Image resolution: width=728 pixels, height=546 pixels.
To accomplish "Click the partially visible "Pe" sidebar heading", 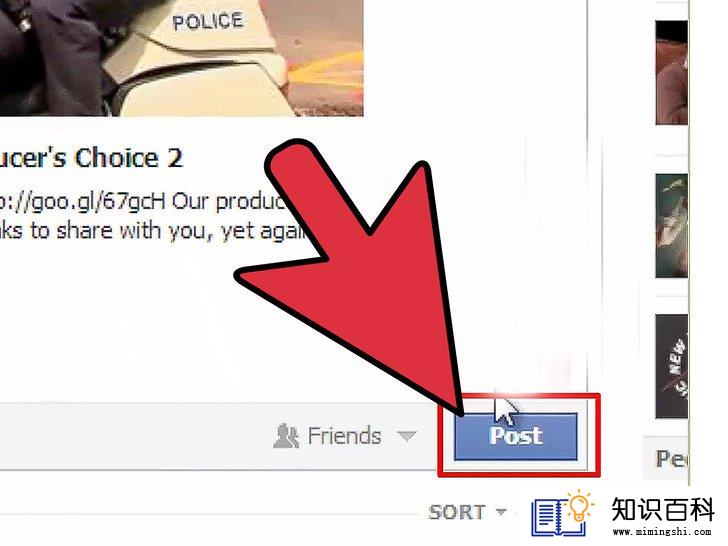I will (x=670, y=459).
